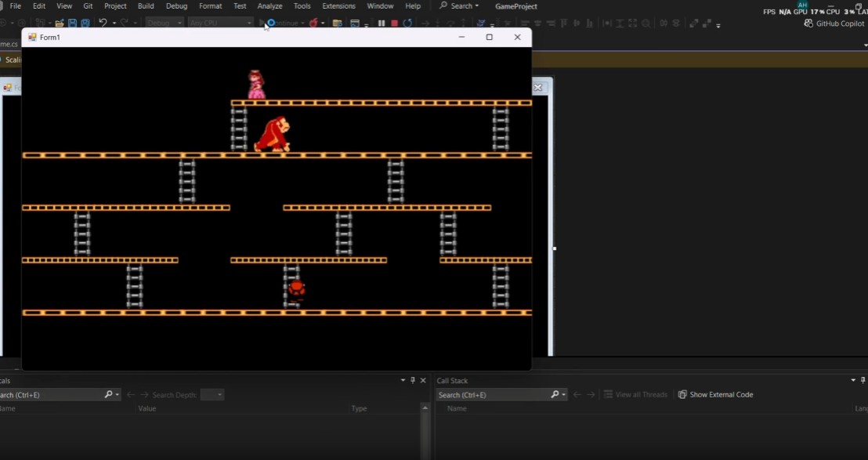
Task: Click the Restart debugging icon
Action: coord(407,24)
